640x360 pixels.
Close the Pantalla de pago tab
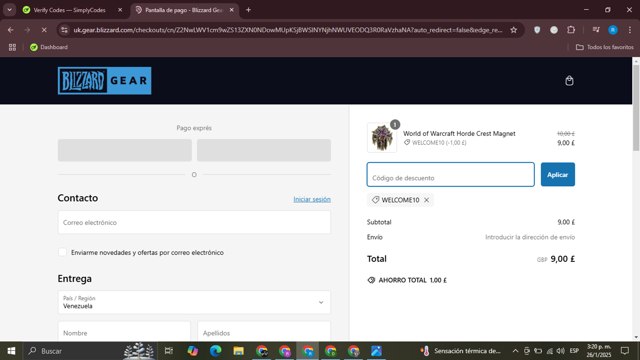pos(231,10)
